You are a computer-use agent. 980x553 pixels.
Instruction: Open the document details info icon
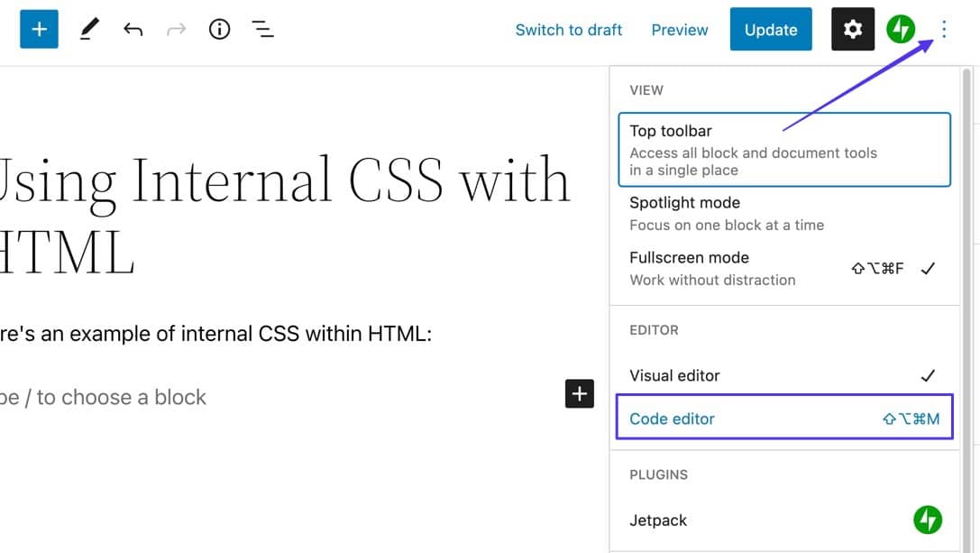coord(219,30)
